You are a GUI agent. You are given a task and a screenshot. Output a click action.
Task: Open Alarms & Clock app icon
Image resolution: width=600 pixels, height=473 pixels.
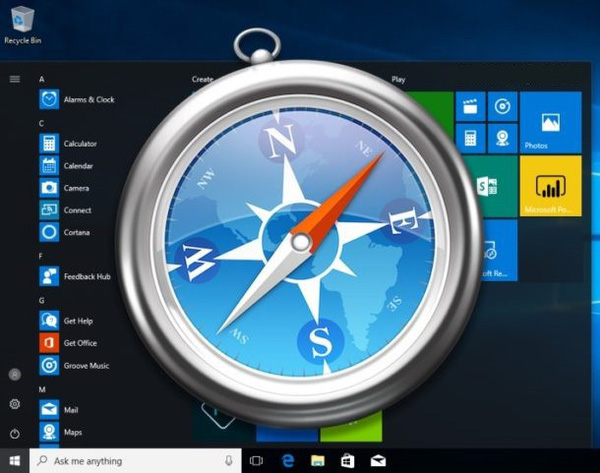[x=49, y=99]
